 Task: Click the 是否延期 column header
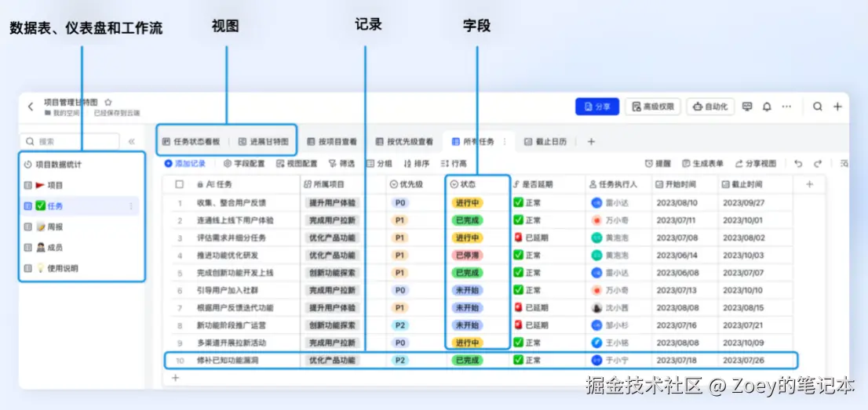(x=548, y=184)
